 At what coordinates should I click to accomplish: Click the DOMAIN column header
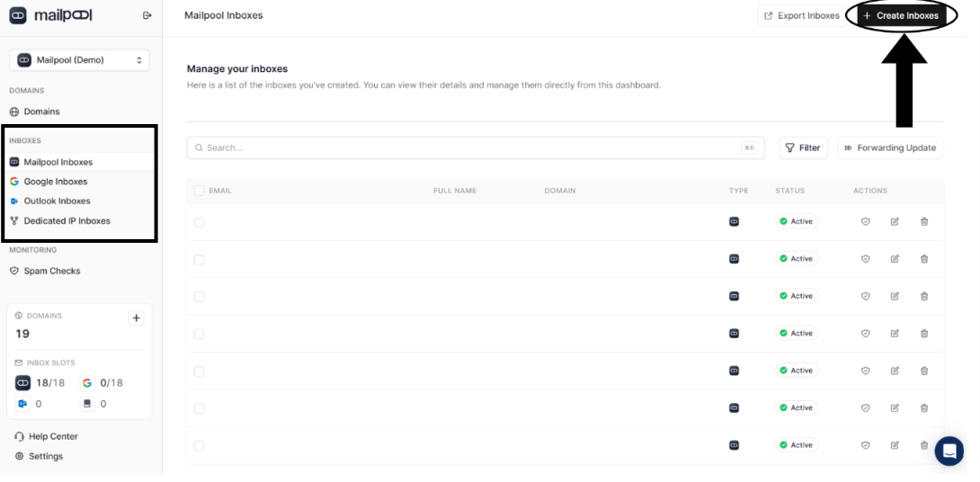pos(560,191)
